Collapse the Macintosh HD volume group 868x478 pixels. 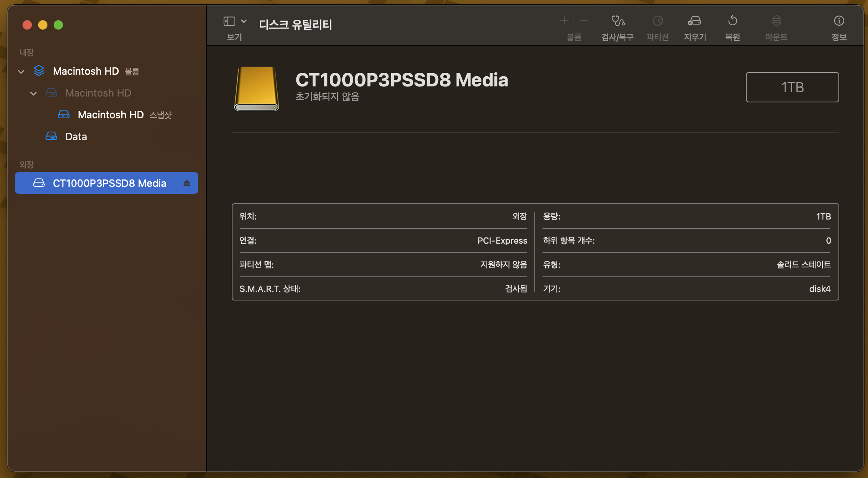point(21,72)
